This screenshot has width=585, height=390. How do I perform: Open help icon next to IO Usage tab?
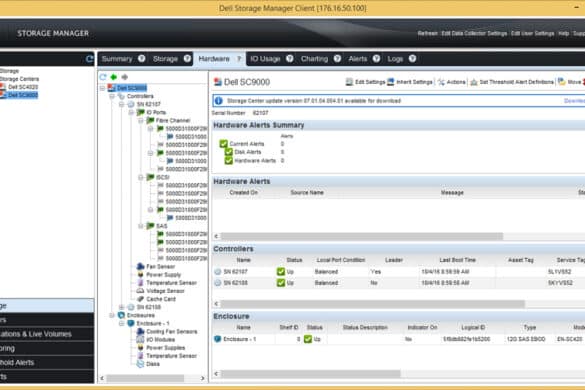coord(290,59)
